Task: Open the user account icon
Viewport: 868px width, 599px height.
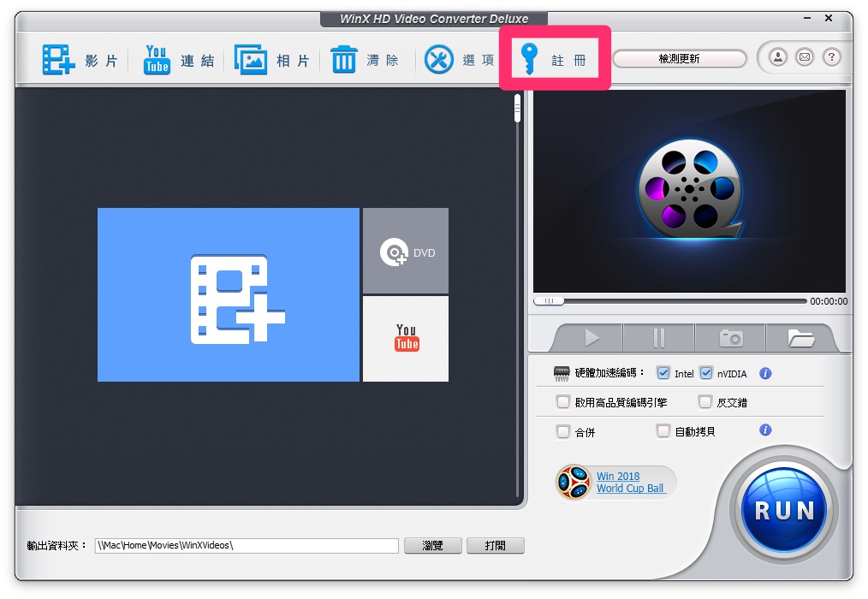Action: coord(778,57)
